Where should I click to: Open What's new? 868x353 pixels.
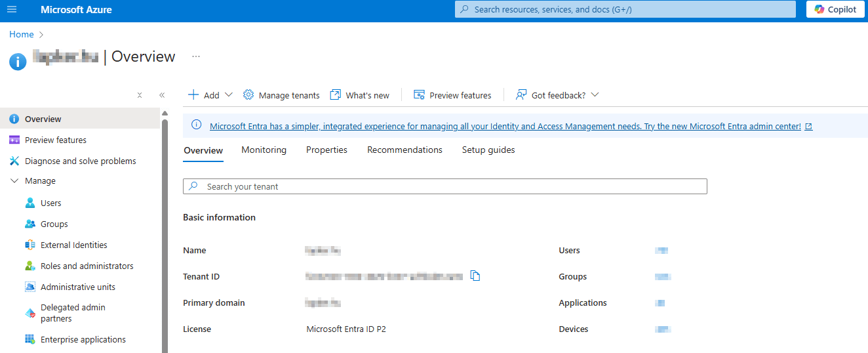point(359,95)
